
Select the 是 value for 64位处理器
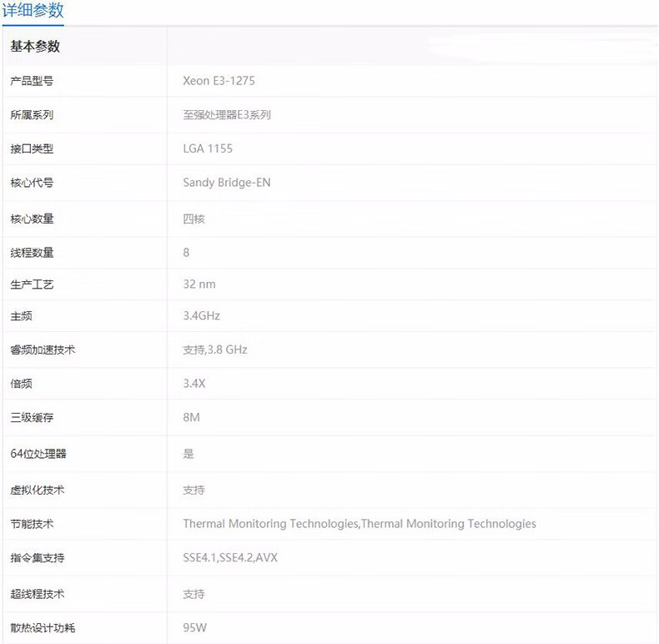click(189, 454)
